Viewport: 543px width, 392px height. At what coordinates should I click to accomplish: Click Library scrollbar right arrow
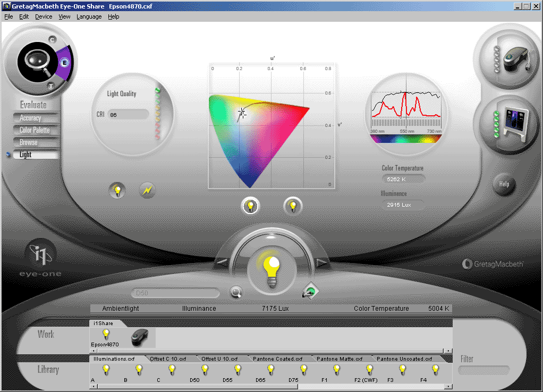click(x=448, y=387)
